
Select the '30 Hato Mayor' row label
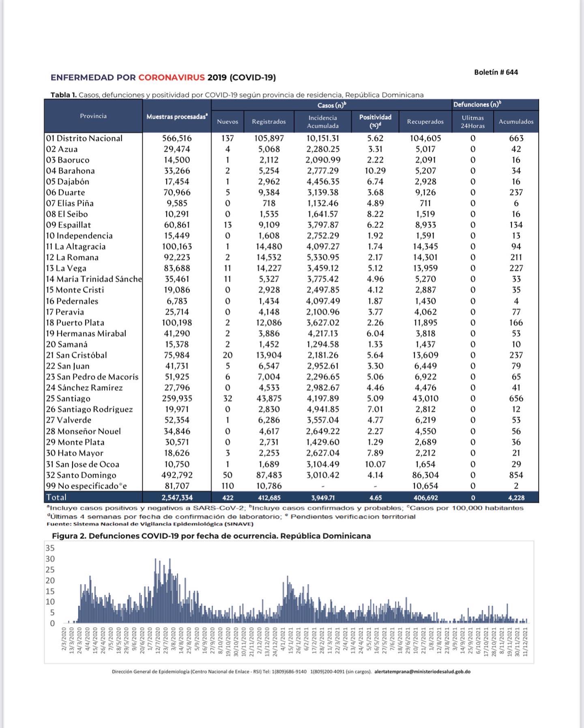[75, 453]
